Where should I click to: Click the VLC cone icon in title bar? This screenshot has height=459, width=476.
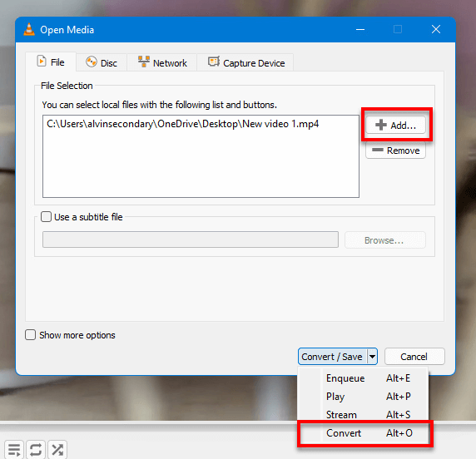(29, 29)
